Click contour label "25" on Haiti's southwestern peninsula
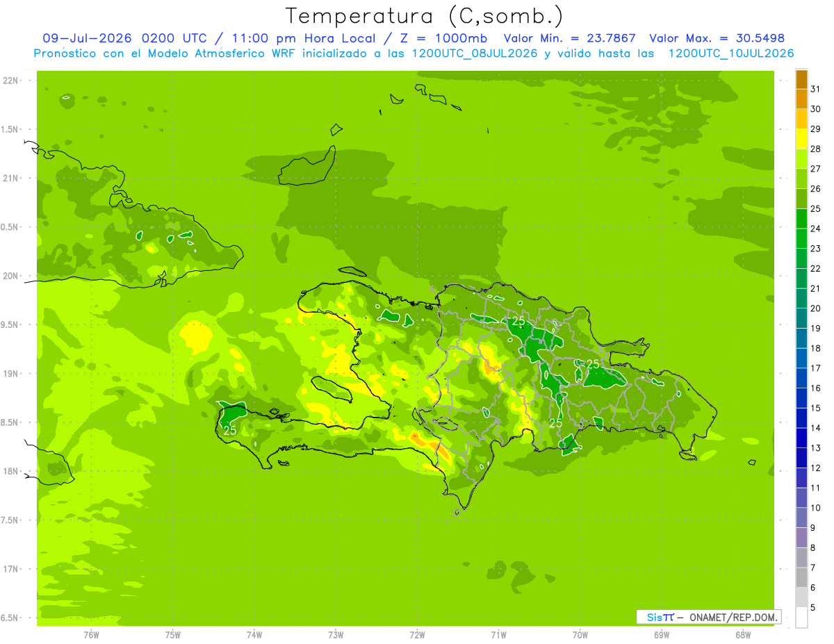Screen dimensions: 834x644 click(230, 430)
